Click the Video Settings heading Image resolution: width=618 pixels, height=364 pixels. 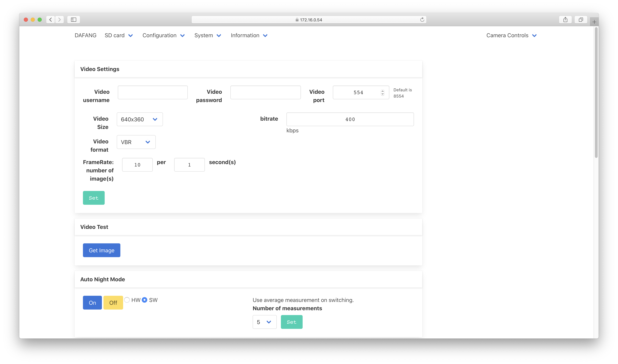point(100,69)
